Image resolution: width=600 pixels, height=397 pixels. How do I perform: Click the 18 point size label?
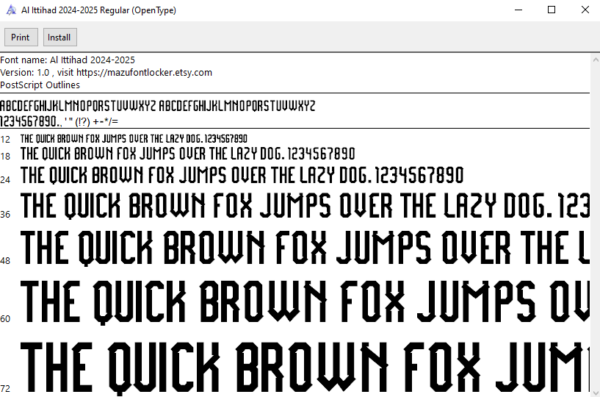pos(5,156)
